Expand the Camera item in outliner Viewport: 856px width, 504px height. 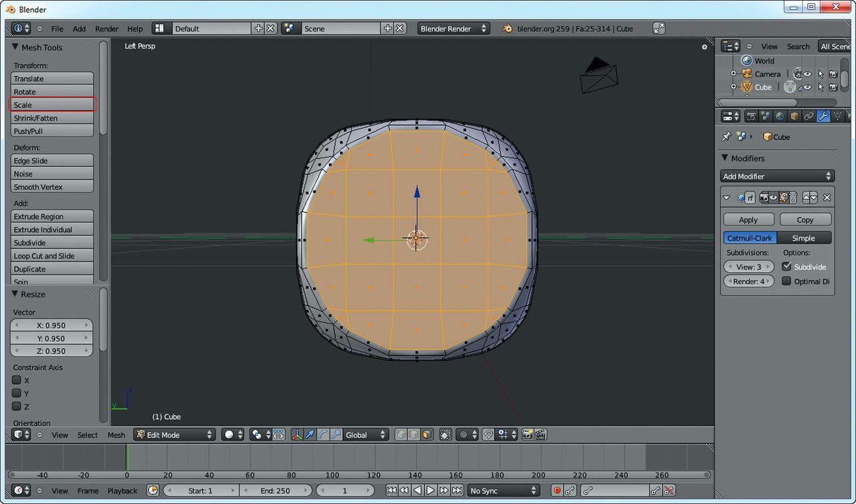pyautogui.click(x=733, y=74)
